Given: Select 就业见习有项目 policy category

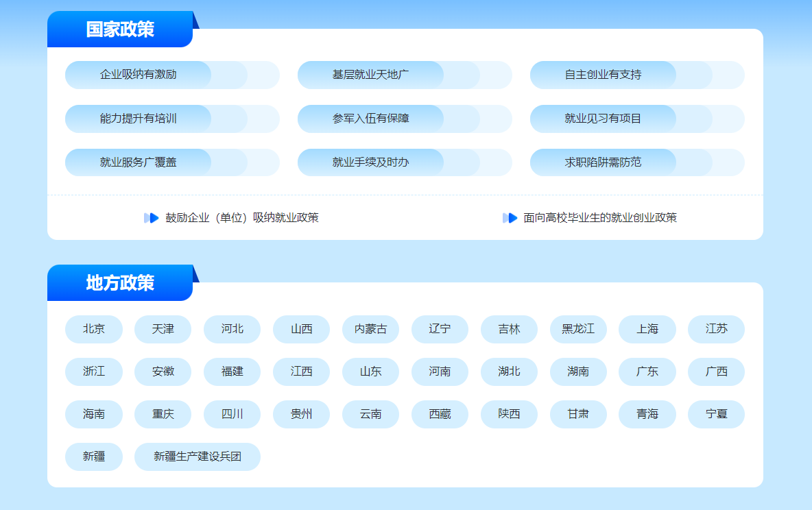Looking at the screenshot, I should (604, 119).
